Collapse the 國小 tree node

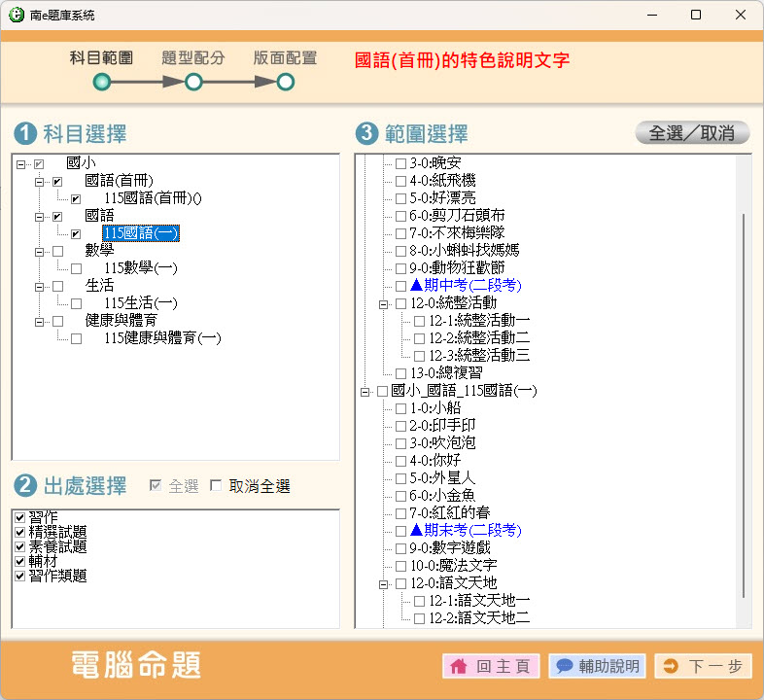[20, 164]
